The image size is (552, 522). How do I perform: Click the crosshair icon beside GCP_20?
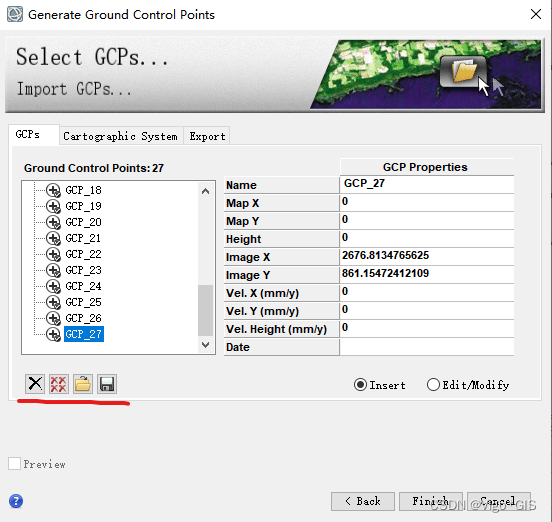[54, 222]
